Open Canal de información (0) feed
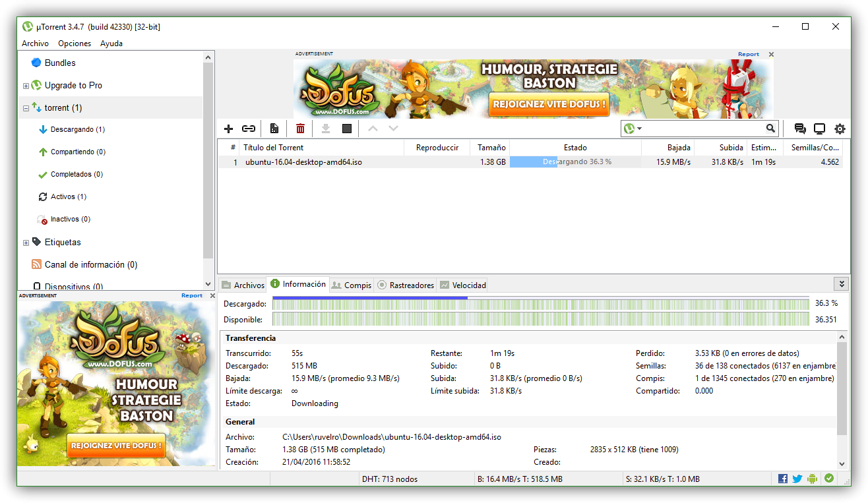Image resolution: width=868 pixels, height=503 pixels. (x=91, y=264)
